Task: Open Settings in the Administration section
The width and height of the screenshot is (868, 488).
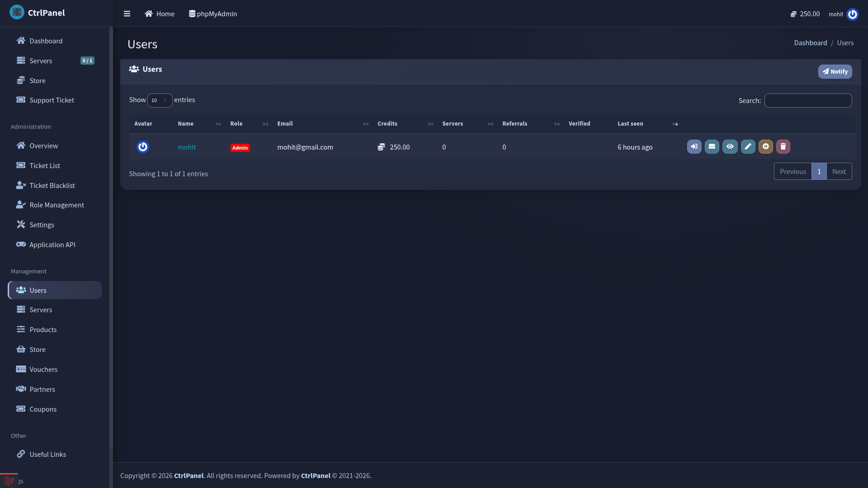Action: click(55, 225)
